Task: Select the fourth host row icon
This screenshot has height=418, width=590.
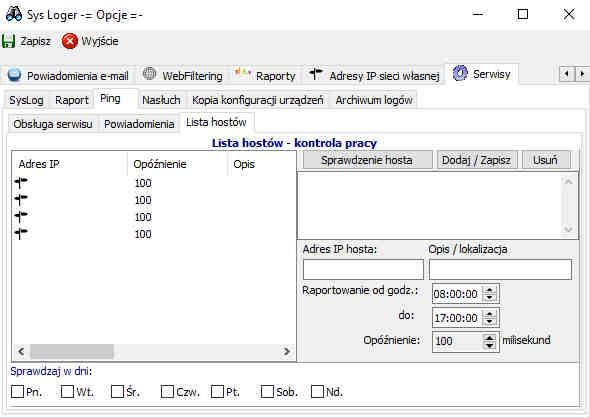Action: (21, 234)
